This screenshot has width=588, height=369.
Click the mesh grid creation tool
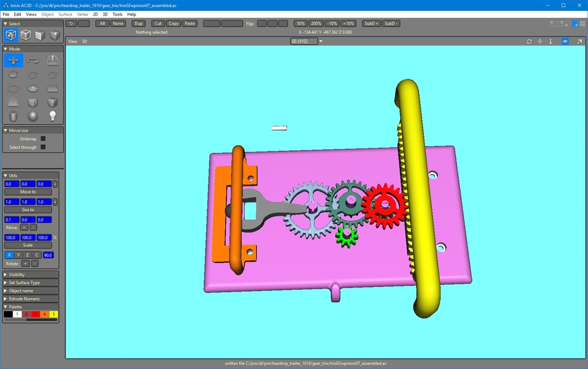click(x=13, y=103)
